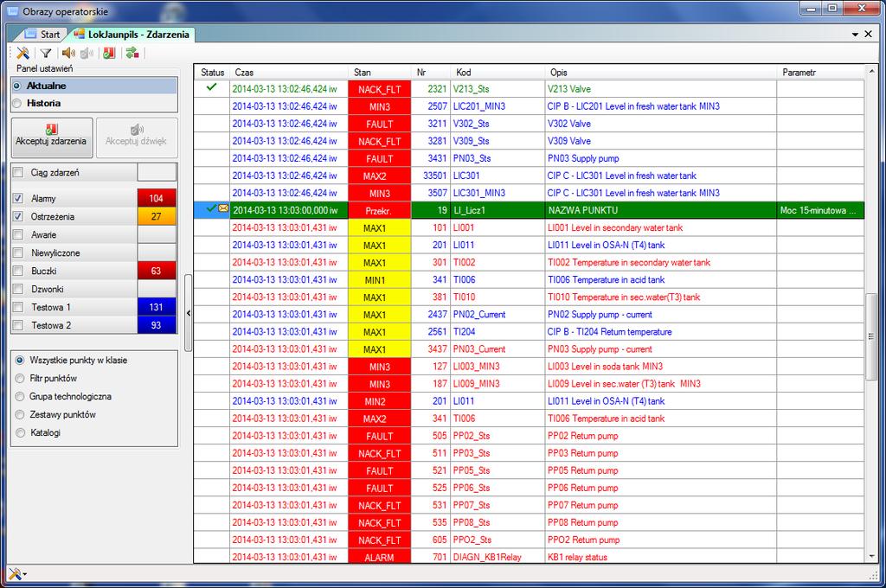Click the Start tab icon
The width and height of the screenshot is (886, 588).
pos(31,35)
